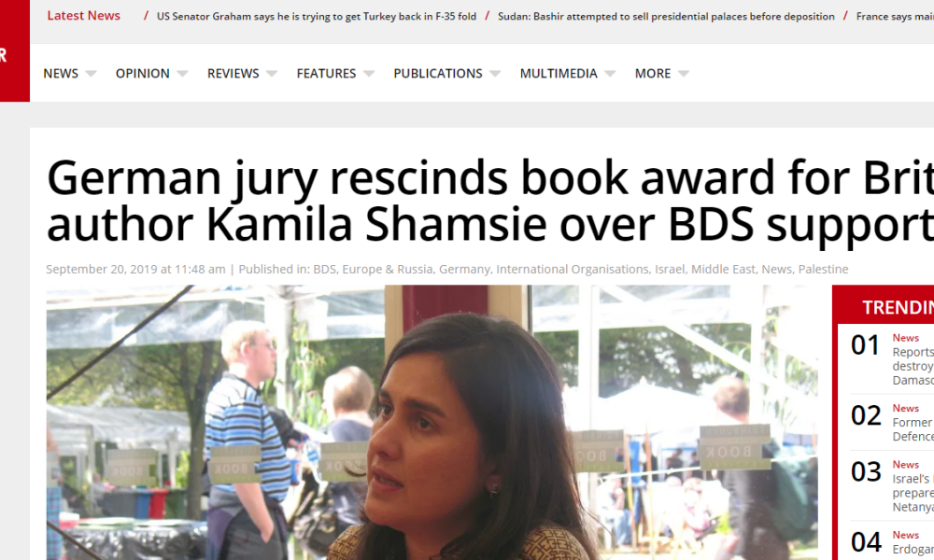Open the Senator Graham F-35 headline

[317, 17]
